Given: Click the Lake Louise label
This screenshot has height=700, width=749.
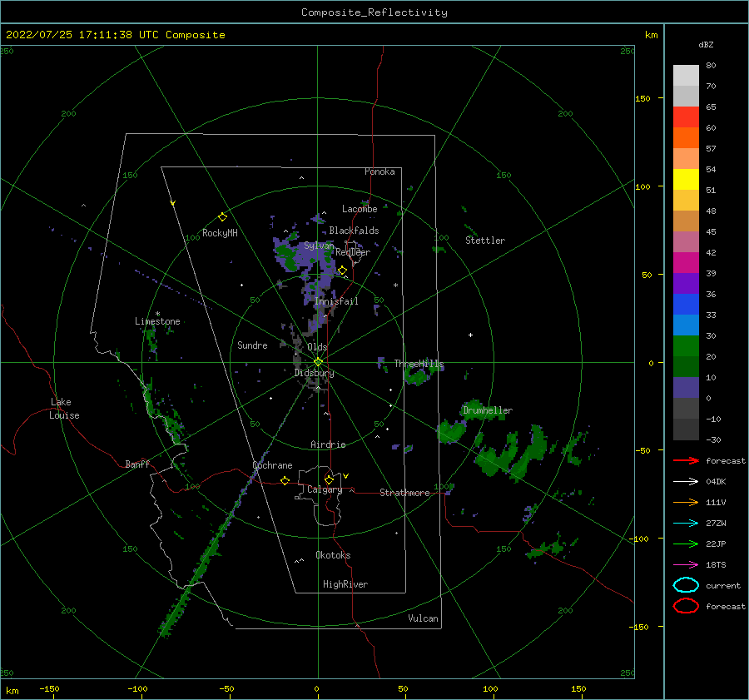Looking at the screenshot, I should (64, 409).
